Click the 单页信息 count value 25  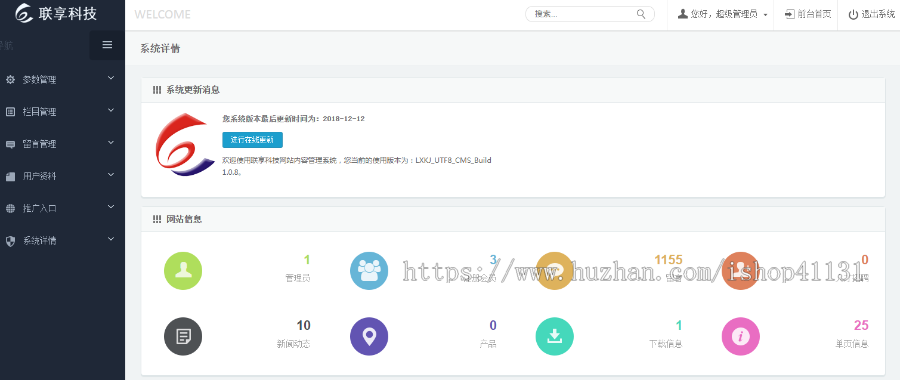point(862,325)
